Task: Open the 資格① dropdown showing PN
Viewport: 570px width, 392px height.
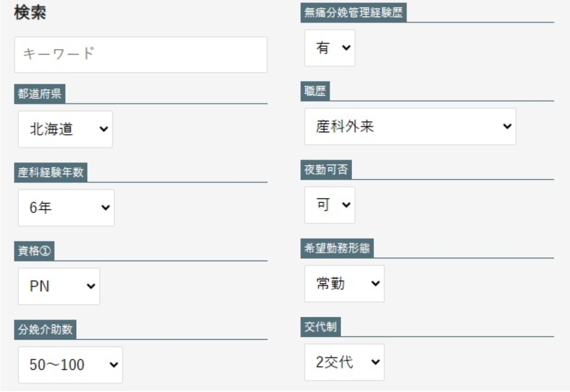Action: (x=59, y=286)
